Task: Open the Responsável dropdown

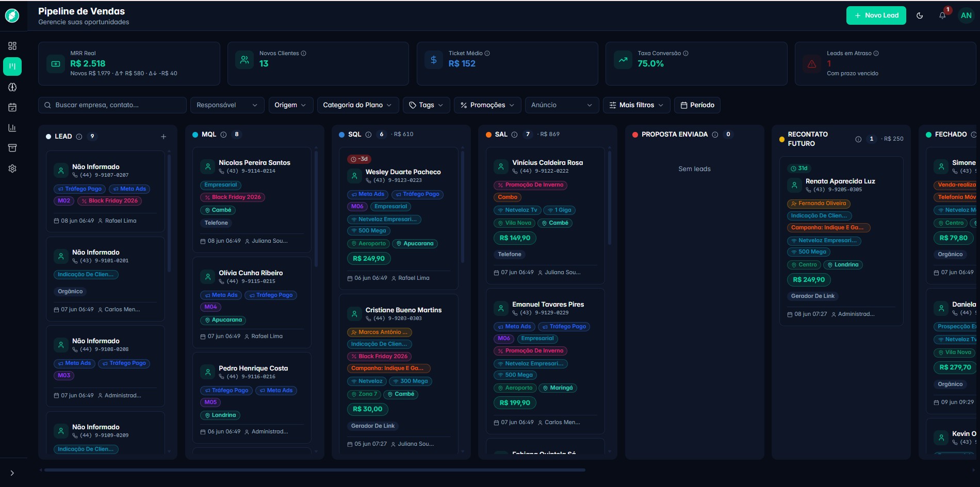Action: point(227,105)
